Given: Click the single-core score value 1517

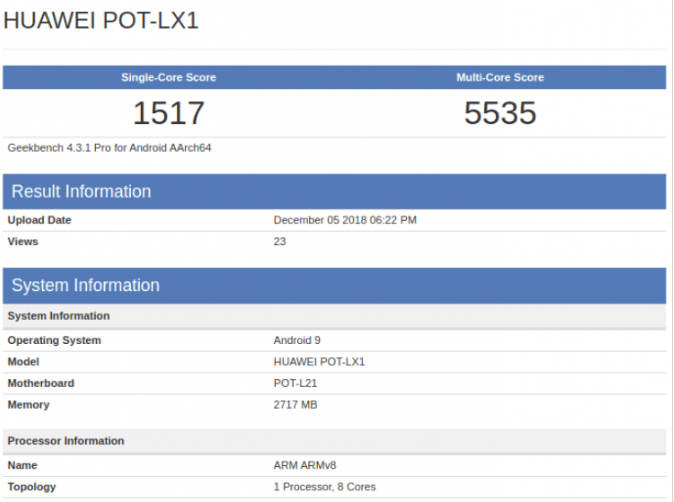Looking at the screenshot, I should 168,113.
